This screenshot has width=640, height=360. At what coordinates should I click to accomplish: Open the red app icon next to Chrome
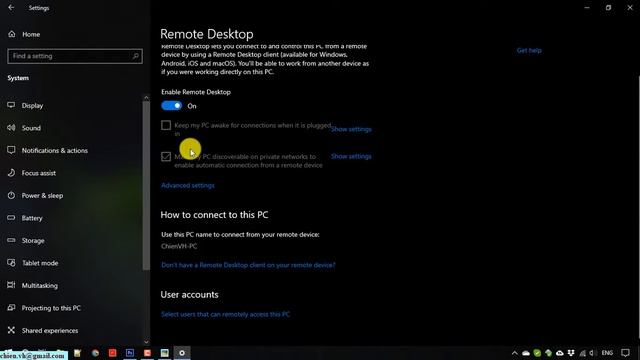point(112,353)
